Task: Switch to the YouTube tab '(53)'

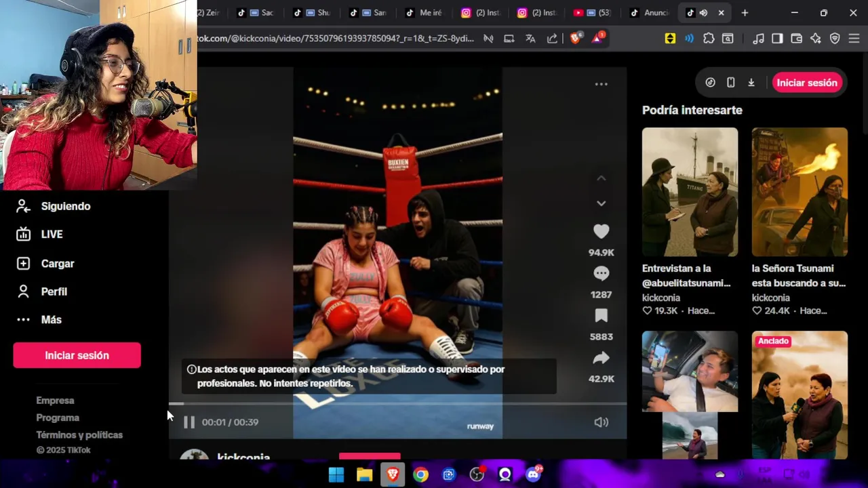Action: (x=593, y=13)
